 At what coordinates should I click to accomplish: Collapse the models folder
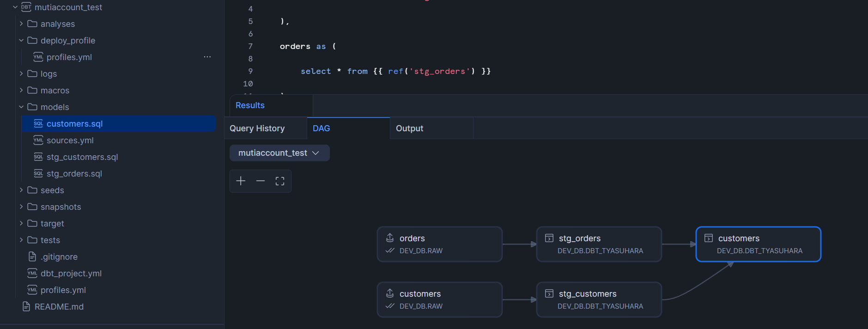click(21, 107)
